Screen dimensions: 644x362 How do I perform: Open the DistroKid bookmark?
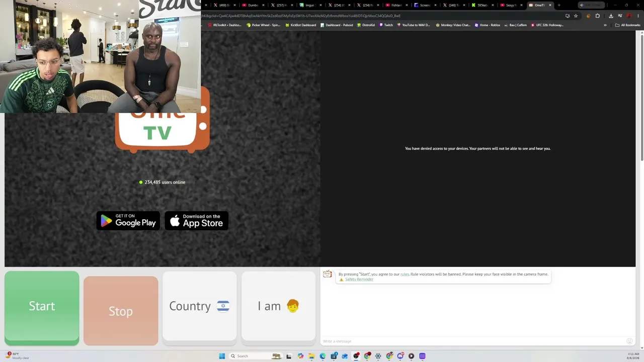point(366,25)
